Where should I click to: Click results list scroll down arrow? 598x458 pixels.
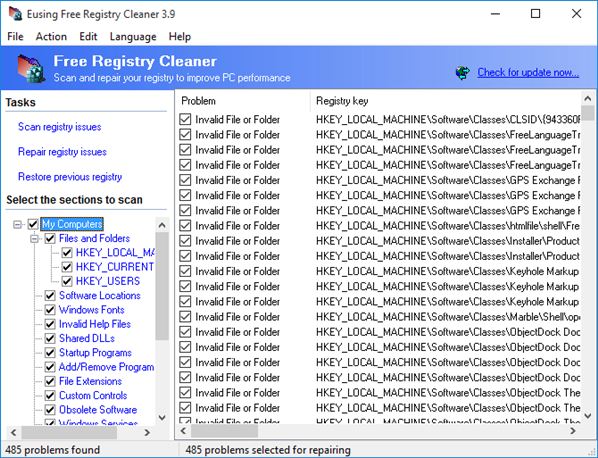[588, 416]
